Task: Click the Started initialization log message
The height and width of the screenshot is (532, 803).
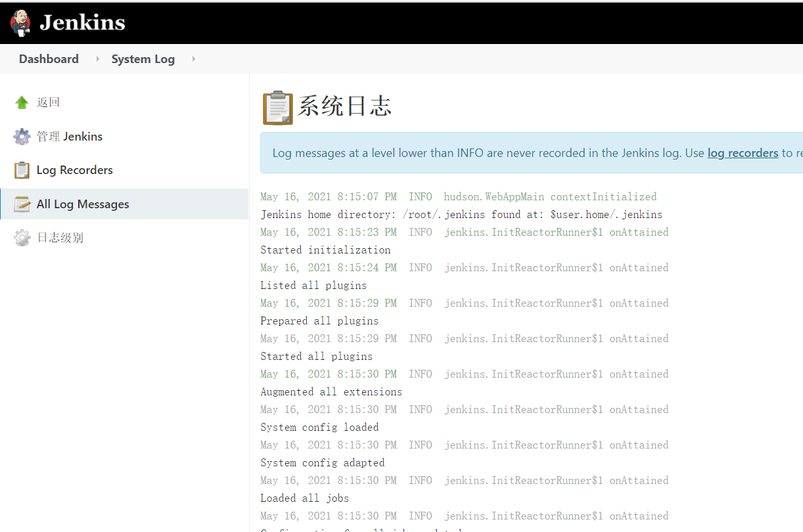Action: click(325, 250)
